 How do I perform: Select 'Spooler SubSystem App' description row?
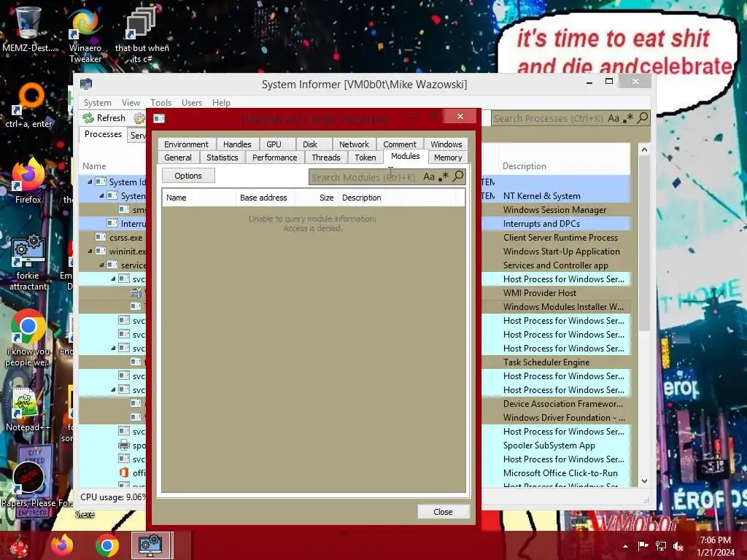(x=549, y=446)
